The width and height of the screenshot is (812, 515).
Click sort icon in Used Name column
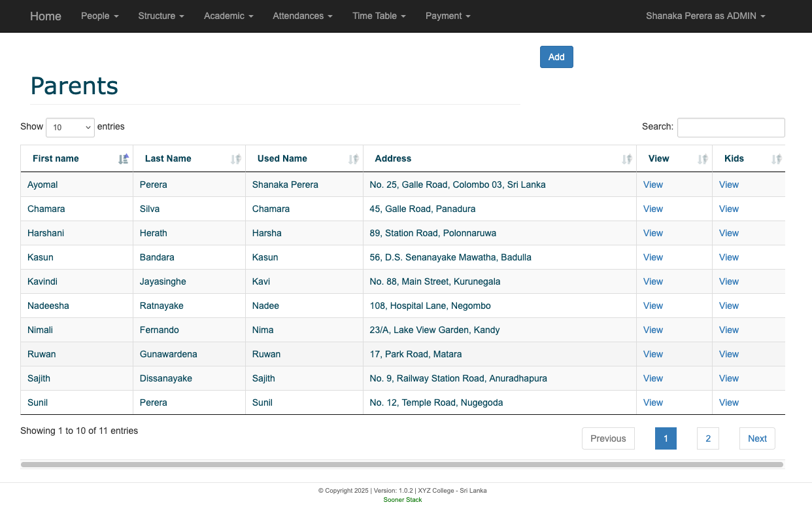tap(354, 159)
